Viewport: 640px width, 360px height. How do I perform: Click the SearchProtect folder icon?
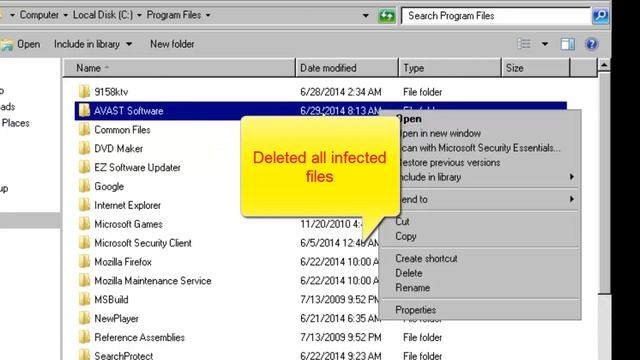coord(84,355)
